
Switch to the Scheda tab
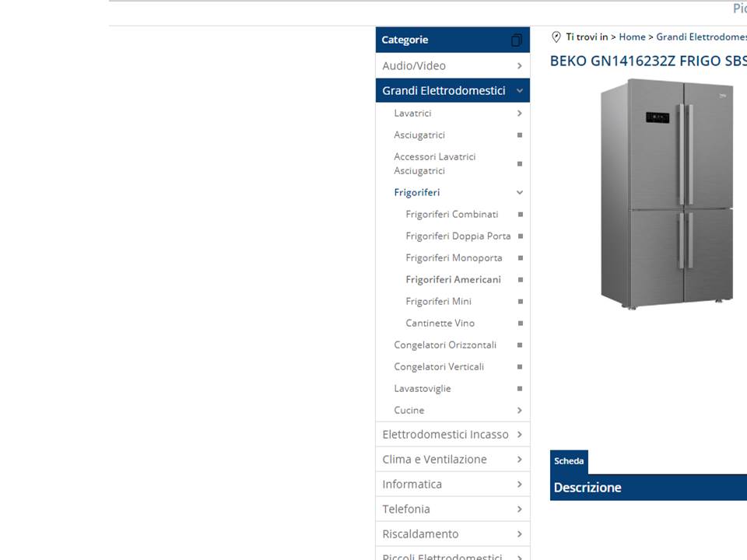point(569,461)
